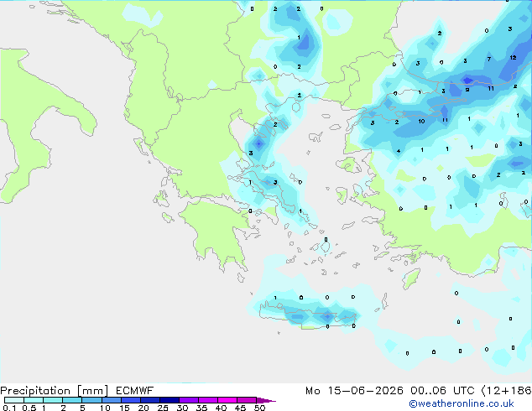Image resolution: width=532 pixels, height=411 pixels.
Task: Click the '10' precipitation value on map
Action: pos(421,121)
